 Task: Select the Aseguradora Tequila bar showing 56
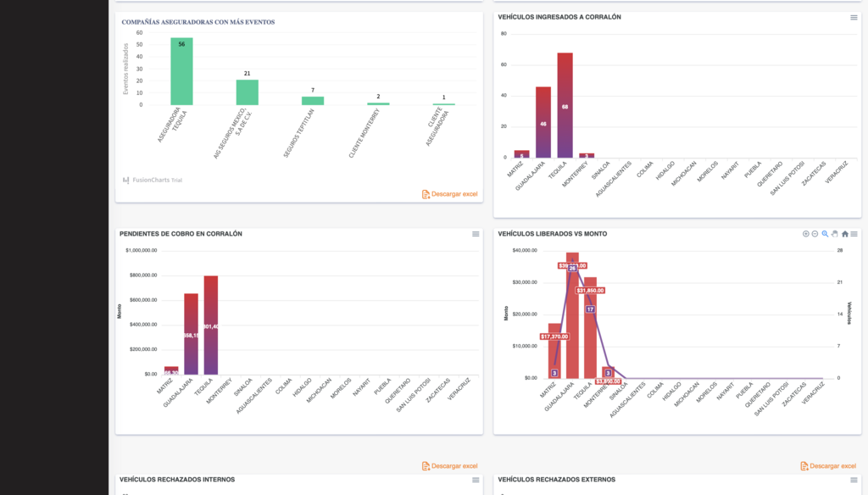[x=181, y=72]
